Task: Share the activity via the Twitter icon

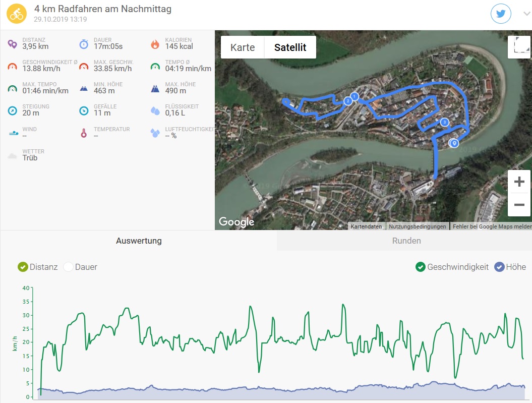Action: pos(500,14)
